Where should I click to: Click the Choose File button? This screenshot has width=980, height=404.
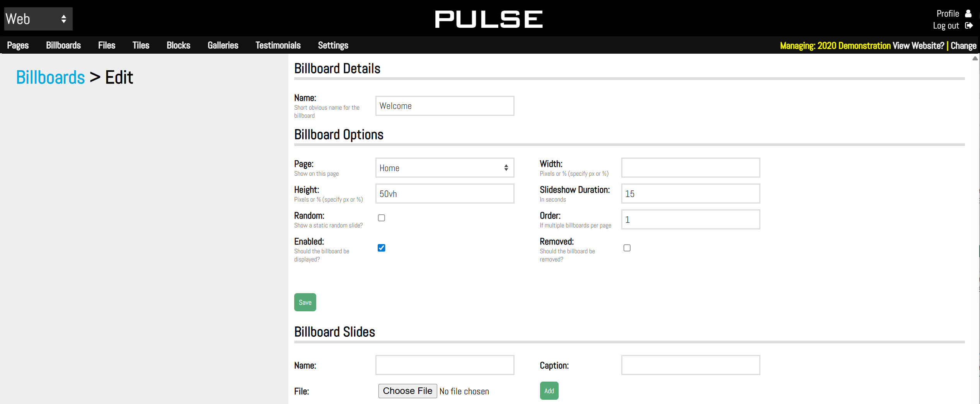pyautogui.click(x=407, y=391)
